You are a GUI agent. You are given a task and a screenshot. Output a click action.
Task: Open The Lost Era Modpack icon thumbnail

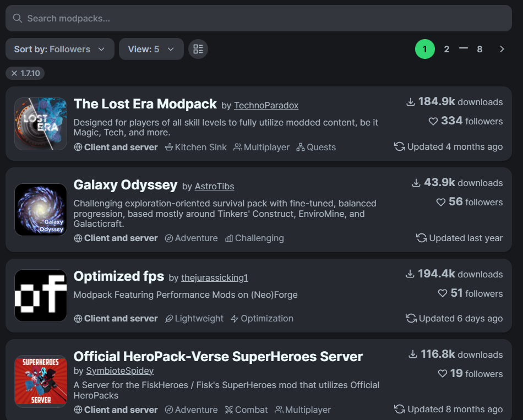[41, 124]
